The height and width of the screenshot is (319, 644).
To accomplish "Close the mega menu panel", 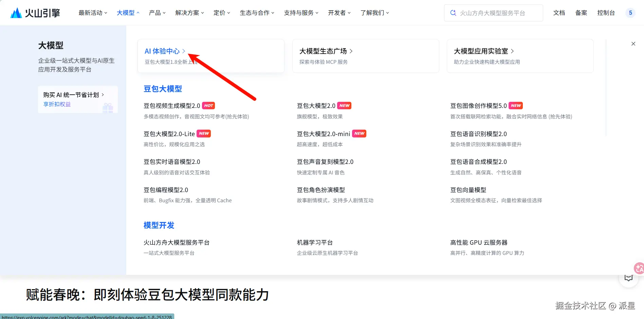I will coord(633,44).
